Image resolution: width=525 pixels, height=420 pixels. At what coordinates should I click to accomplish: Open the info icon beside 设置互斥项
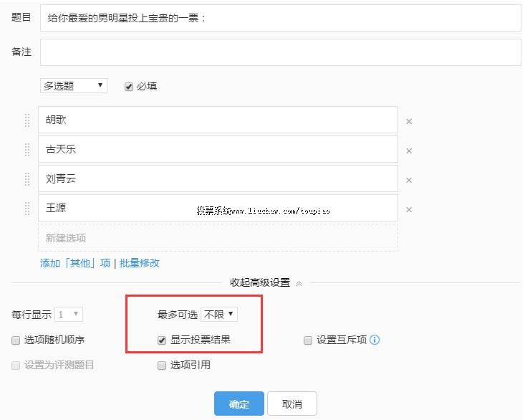(x=374, y=340)
